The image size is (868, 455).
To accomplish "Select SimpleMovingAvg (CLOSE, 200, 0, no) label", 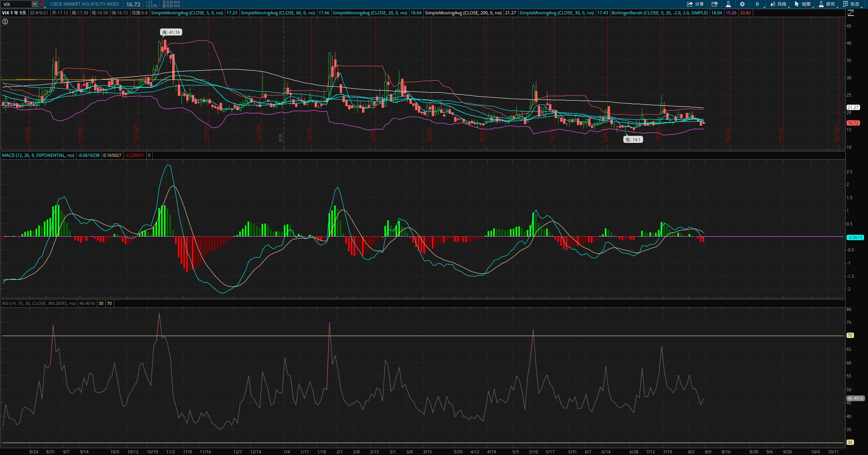I will pos(463,13).
